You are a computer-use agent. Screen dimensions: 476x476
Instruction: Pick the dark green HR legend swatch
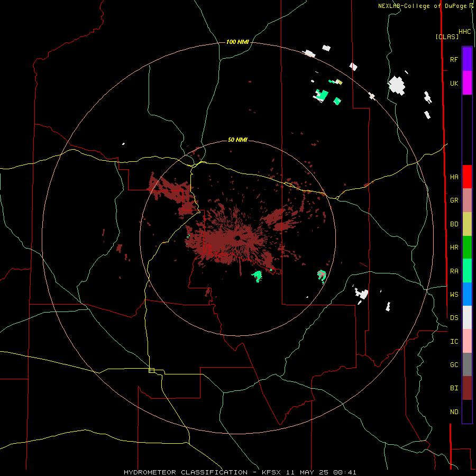pyautogui.click(x=467, y=247)
